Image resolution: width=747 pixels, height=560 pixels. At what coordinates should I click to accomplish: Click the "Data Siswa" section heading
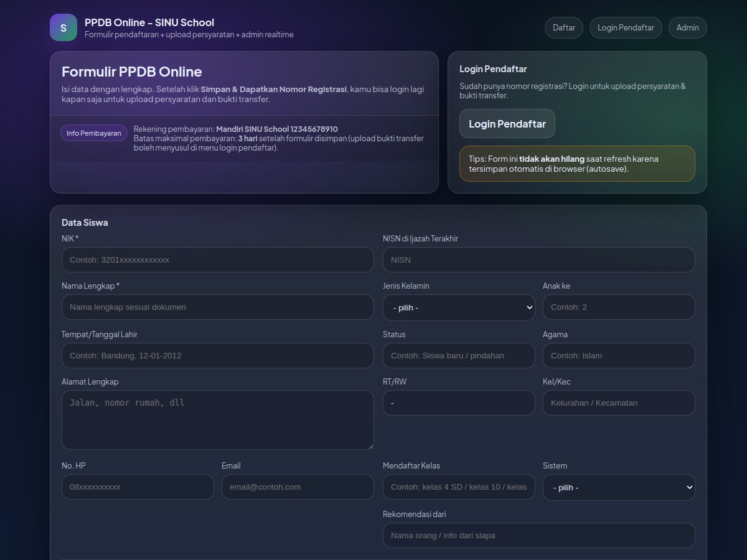pos(85,222)
